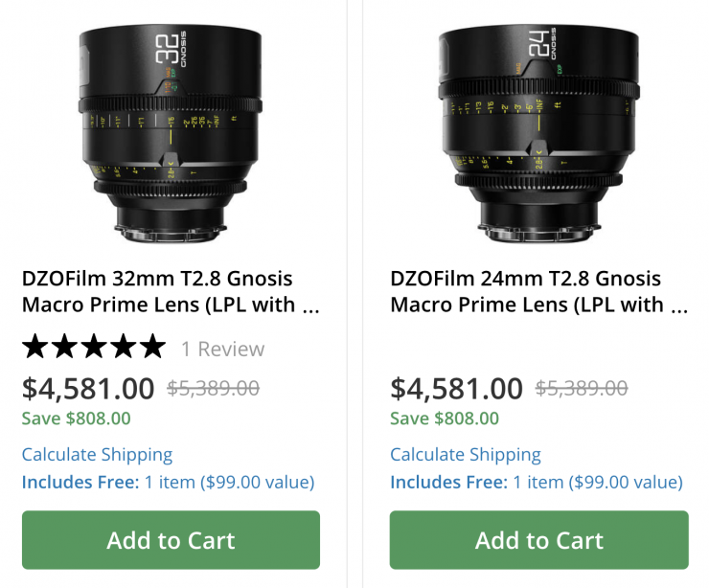709x588 pixels.
Task: Click the crossed-out $5,389.00 price on 24mm lens
Action: point(582,388)
